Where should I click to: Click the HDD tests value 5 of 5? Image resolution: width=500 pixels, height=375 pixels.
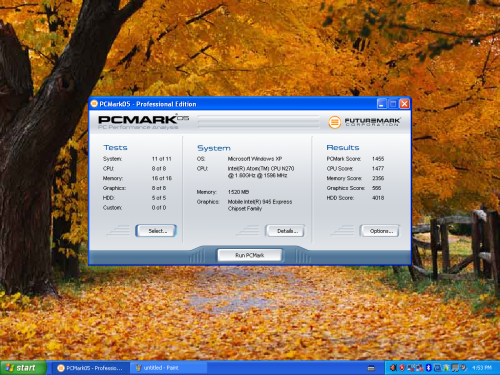[159, 198]
